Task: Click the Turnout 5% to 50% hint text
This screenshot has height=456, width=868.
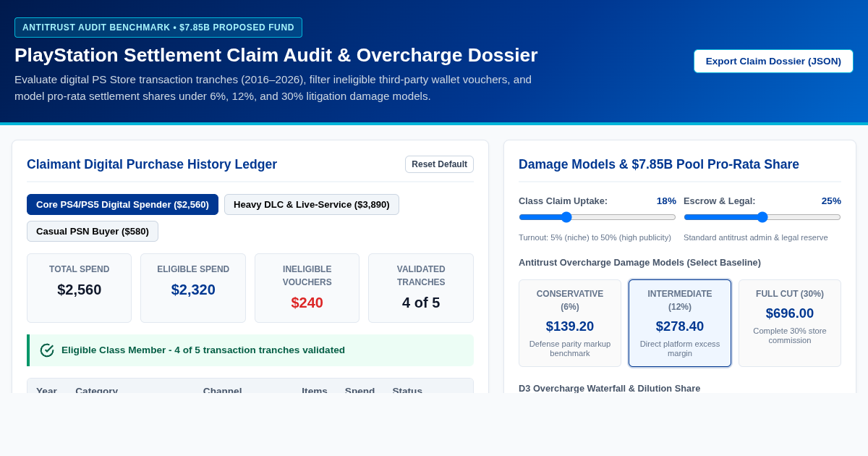Action: tap(595, 237)
